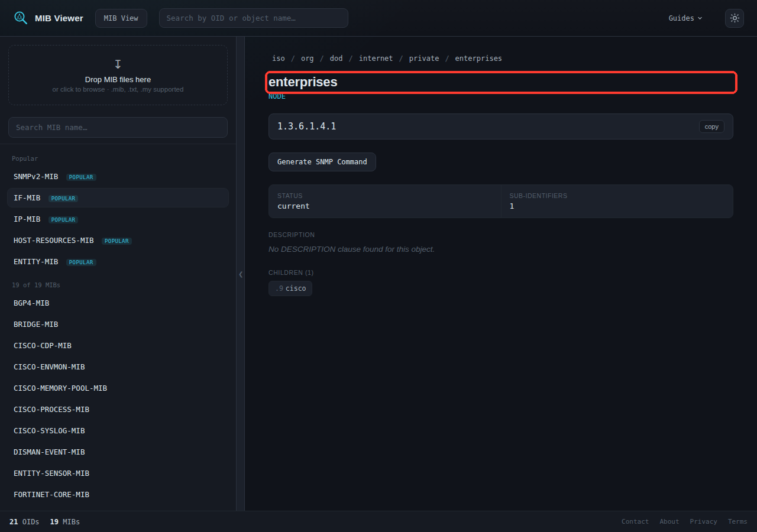This screenshot has height=532, width=757.
Task: Copy the OID 1.3.6.1.4.1
Action: click(x=711, y=126)
